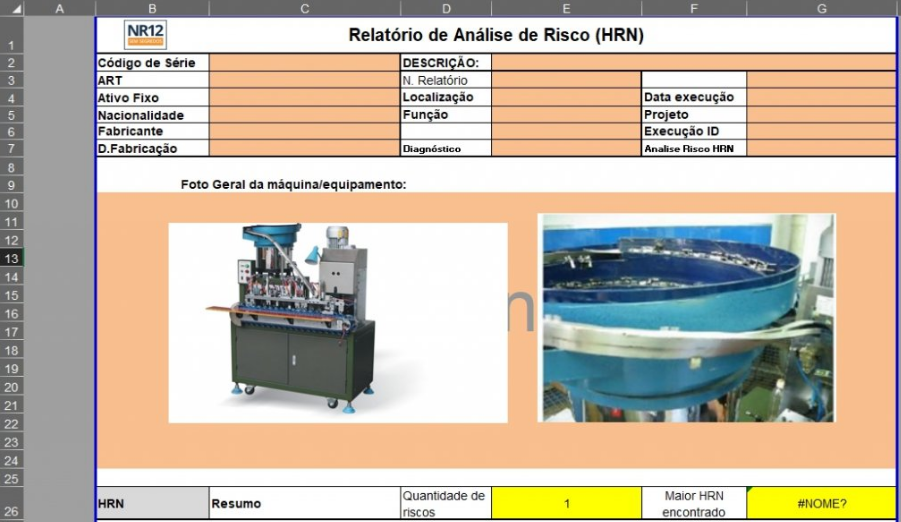
Task: Select the wire machine photo on the left
Action: [x=337, y=322]
